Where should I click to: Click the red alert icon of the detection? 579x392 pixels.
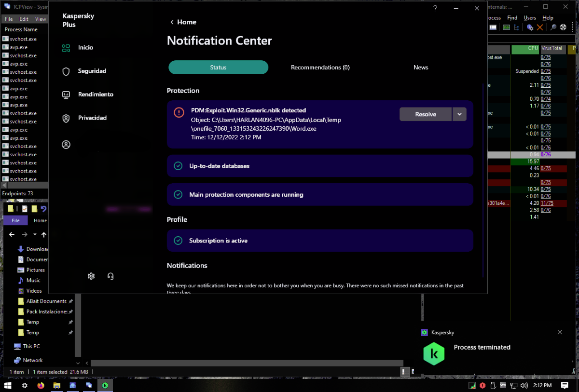click(179, 112)
